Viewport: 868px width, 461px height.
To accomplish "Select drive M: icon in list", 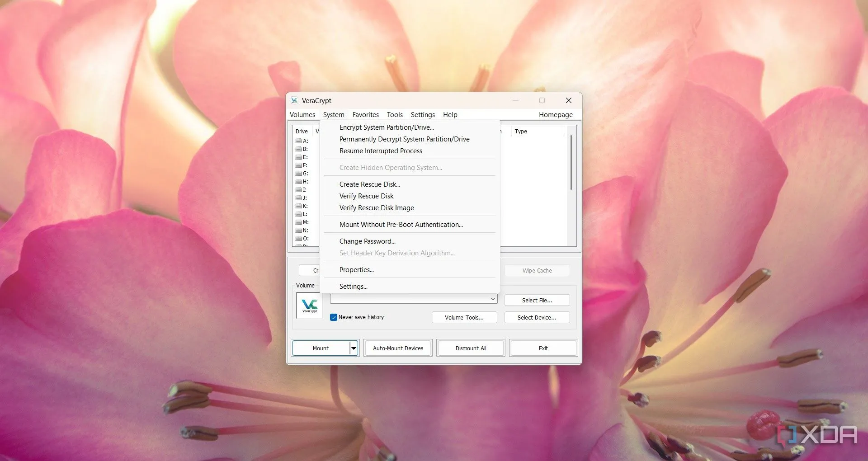I will tap(298, 222).
